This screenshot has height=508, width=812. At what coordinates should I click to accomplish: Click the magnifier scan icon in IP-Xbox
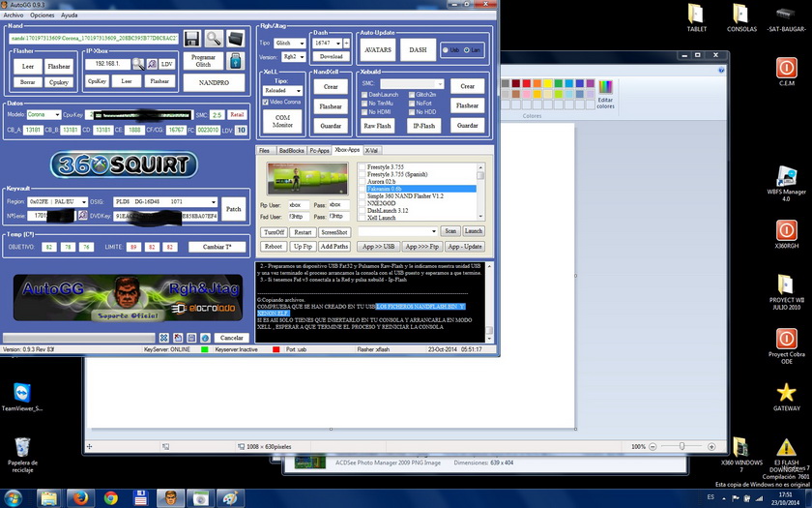pos(138,64)
